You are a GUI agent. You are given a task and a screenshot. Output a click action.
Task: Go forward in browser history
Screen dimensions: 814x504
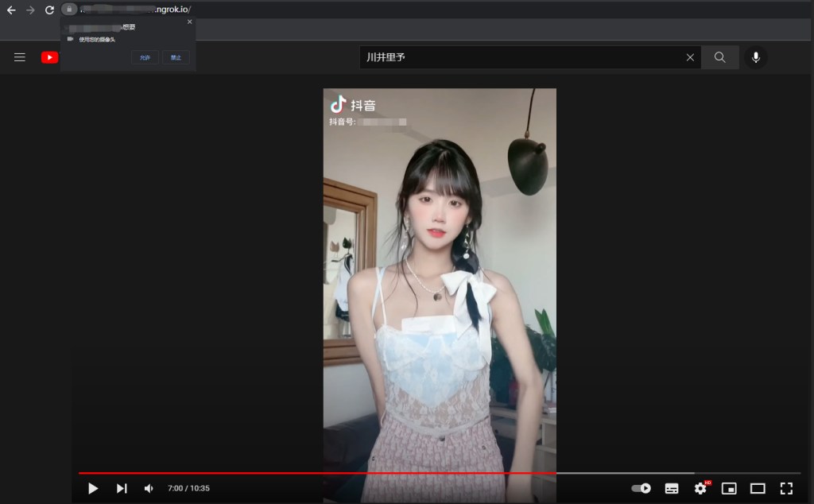click(x=30, y=10)
